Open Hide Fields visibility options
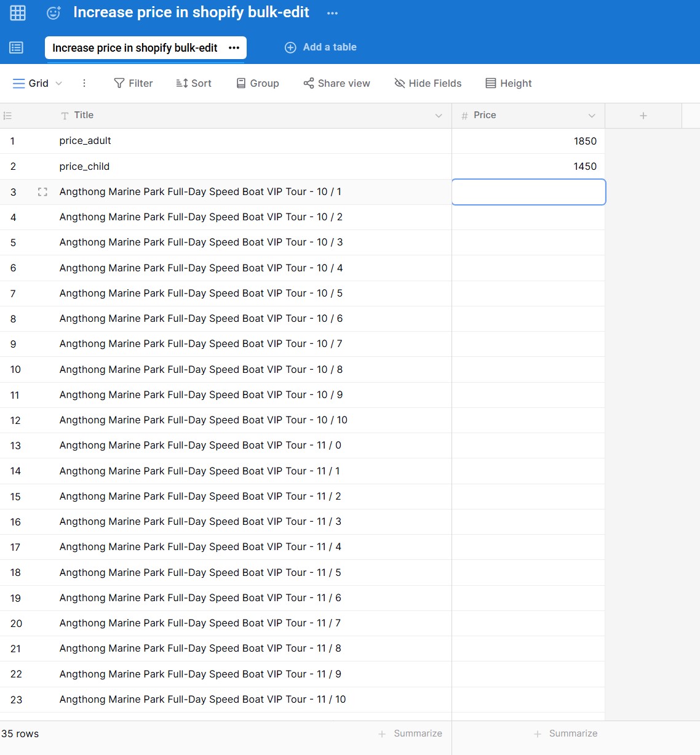Screen dimensions: 700x755 (x=428, y=83)
